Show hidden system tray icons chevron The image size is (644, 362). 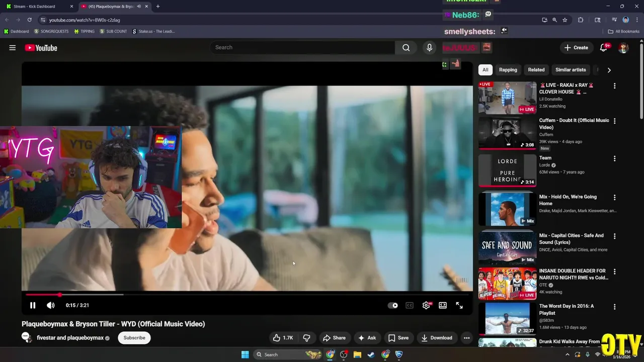[x=568, y=354]
